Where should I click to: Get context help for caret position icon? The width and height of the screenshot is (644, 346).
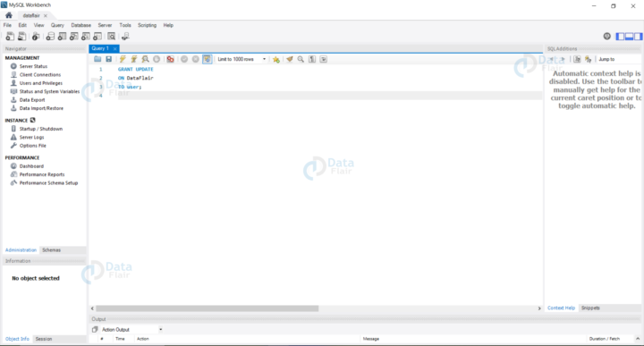tap(577, 59)
